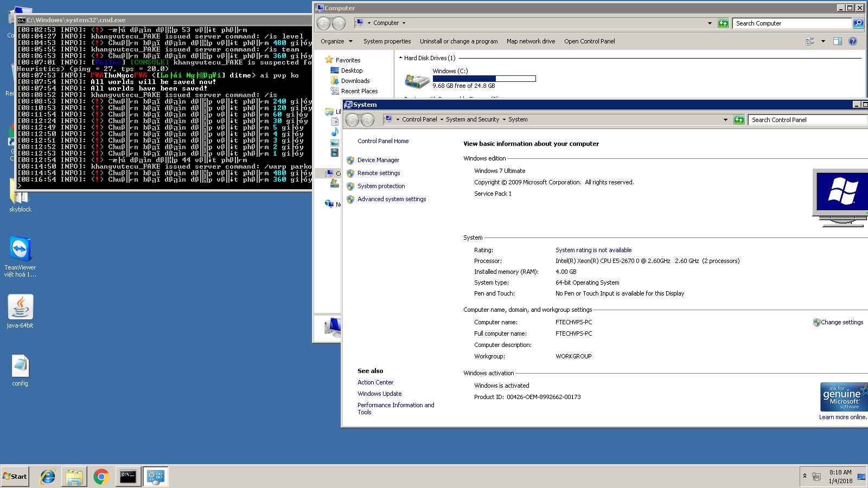Show hidden system tray icons
This screenshot has height=488, width=868.
click(x=805, y=476)
